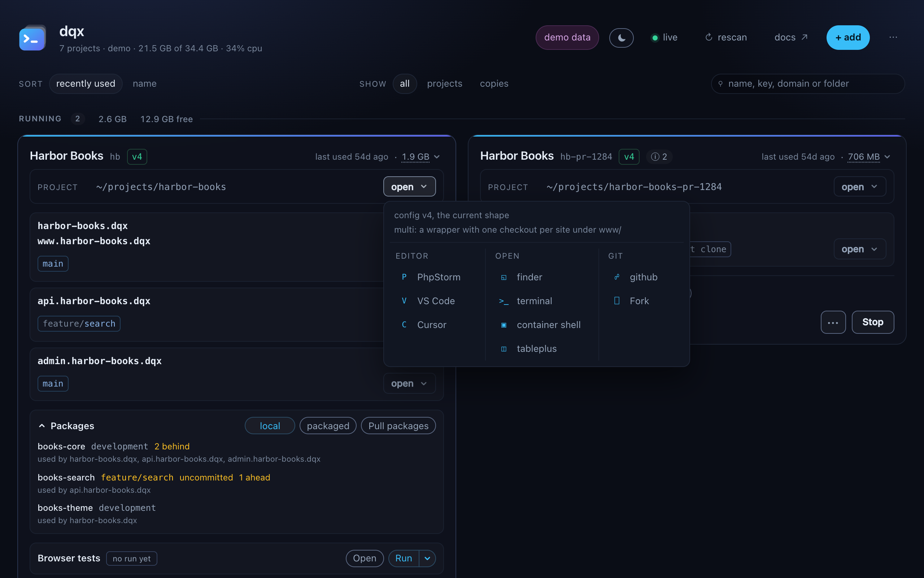The width and height of the screenshot is (924, 578).
Task: Open on github
Action: point(643,277)
